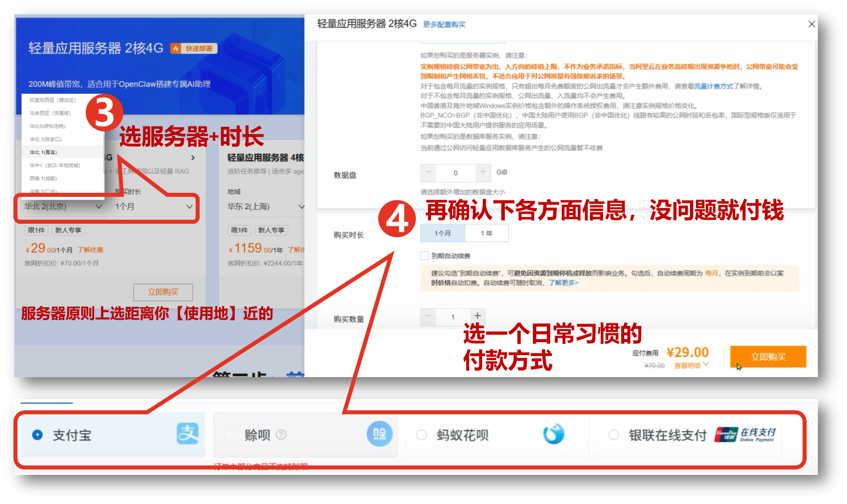Increase 购买数量 with the plus button
The height and width of the screenshot is (504, 847).
pyautogui.click(x=477, y=317)
